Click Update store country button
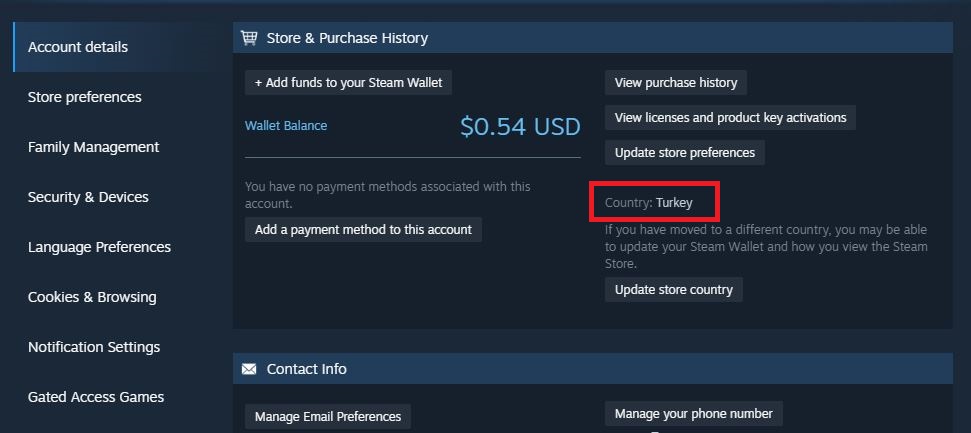 pos(673,289)
